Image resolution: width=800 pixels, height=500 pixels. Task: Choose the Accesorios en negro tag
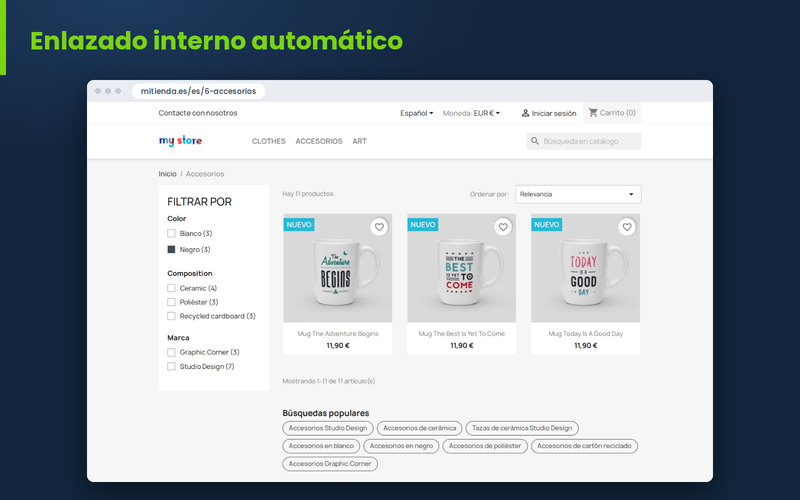tap(401, 446)
